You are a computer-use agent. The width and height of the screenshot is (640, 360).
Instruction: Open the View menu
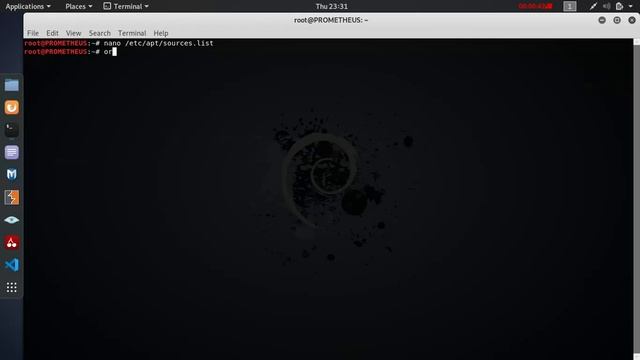pos(73,33)
